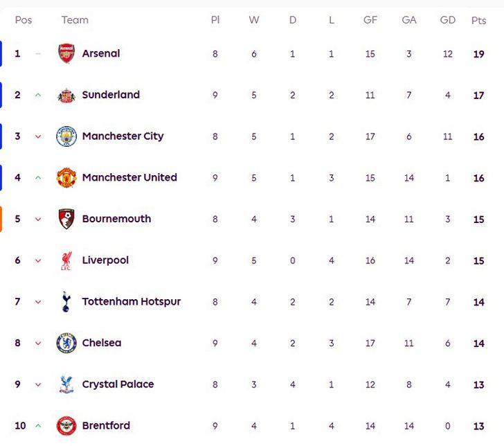Open the Arsenal team name link
Image resolution: width=504 pixels, height=446 pixels.
pos(101,53)
